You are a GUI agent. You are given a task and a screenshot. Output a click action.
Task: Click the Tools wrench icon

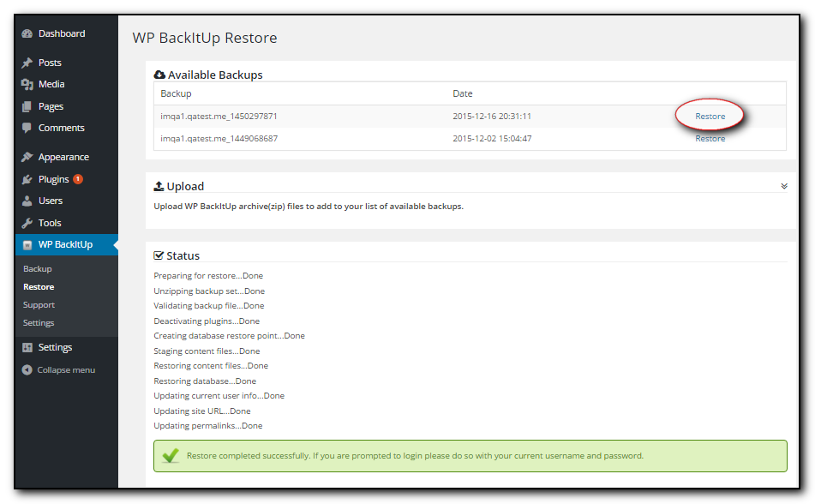[x=27, y=223]
